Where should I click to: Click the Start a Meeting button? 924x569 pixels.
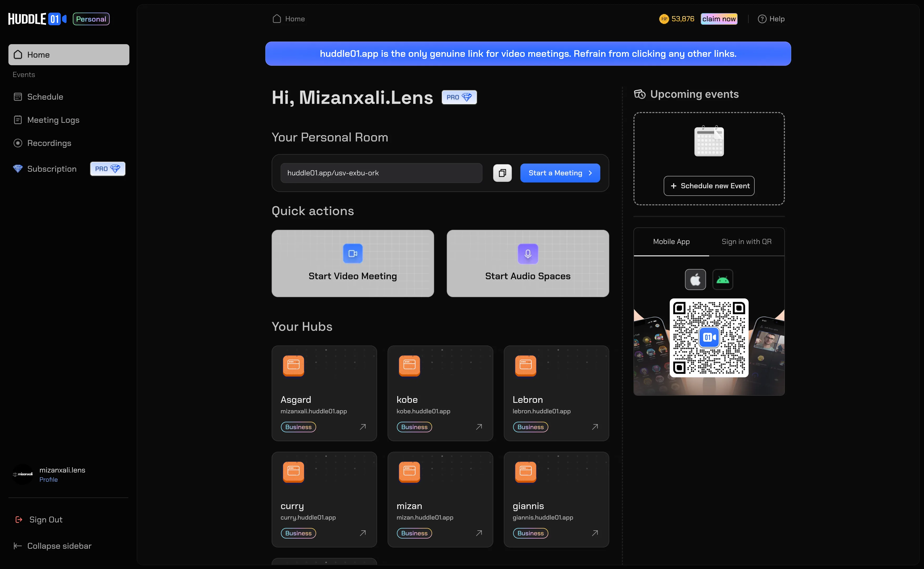[x=560, y=173]
